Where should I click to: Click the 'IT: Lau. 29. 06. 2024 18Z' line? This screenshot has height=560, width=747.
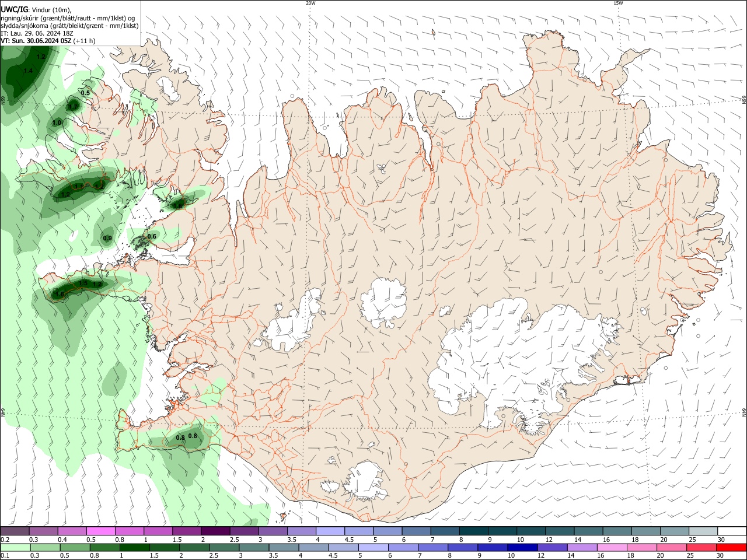[37, 33]
